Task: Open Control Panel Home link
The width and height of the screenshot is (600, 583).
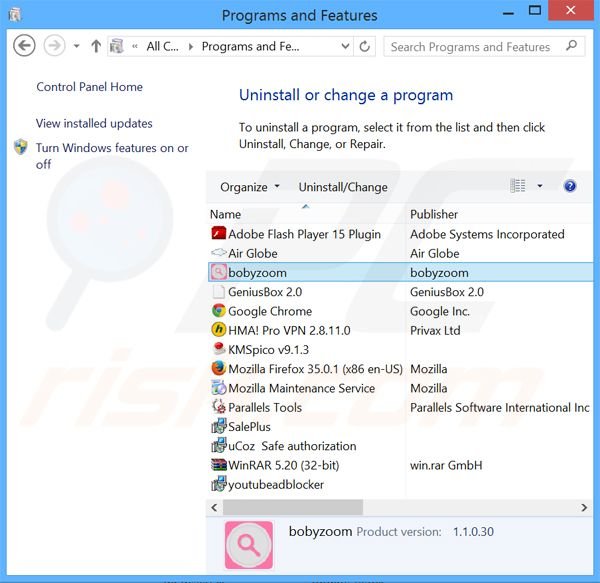Action: [x=90, y=87]
